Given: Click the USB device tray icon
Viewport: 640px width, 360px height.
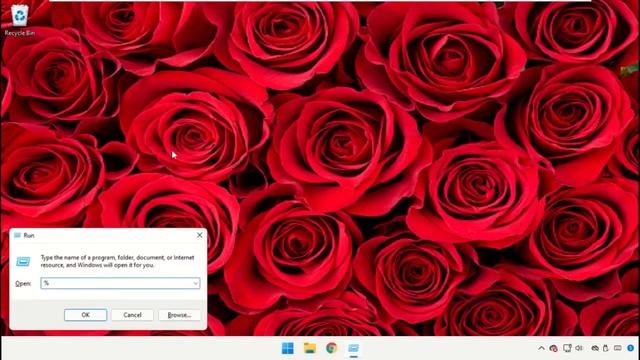Looking at the screenshot, I should [606, 348].
